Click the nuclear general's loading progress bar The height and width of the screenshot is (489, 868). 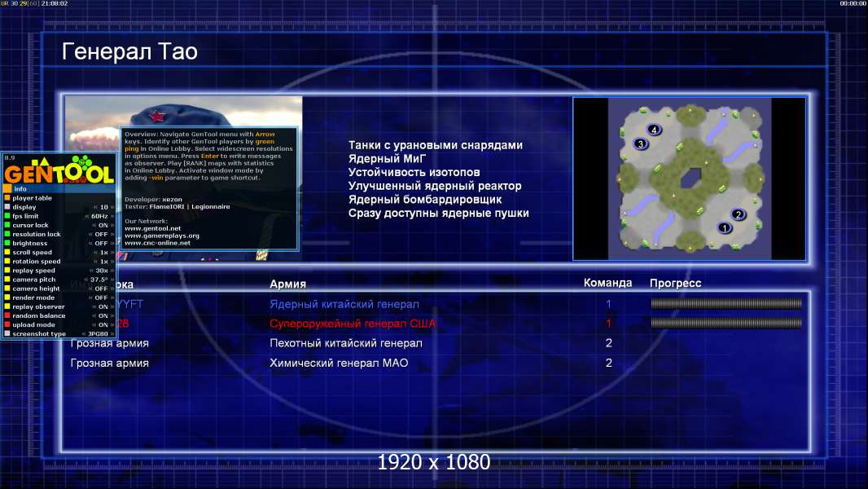[x=726, y=303]
